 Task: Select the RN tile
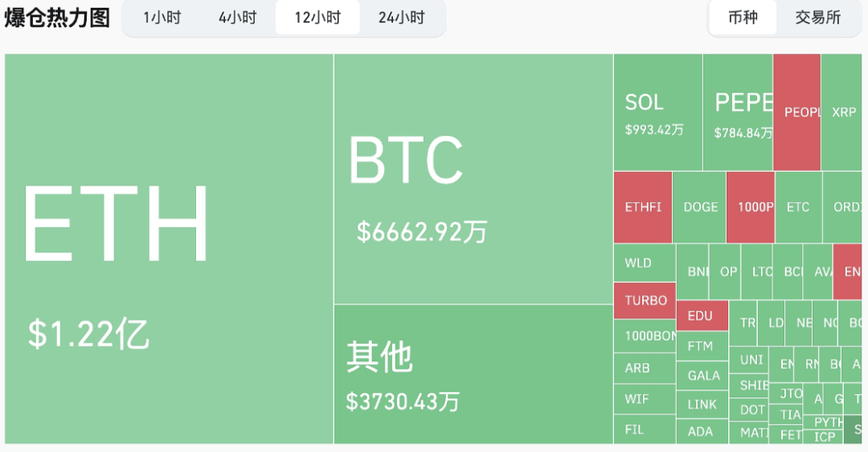pos(806,364)
